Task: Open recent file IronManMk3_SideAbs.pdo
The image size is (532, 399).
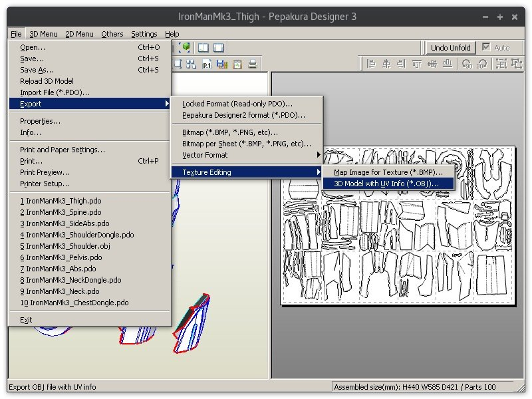Action: 90,223
